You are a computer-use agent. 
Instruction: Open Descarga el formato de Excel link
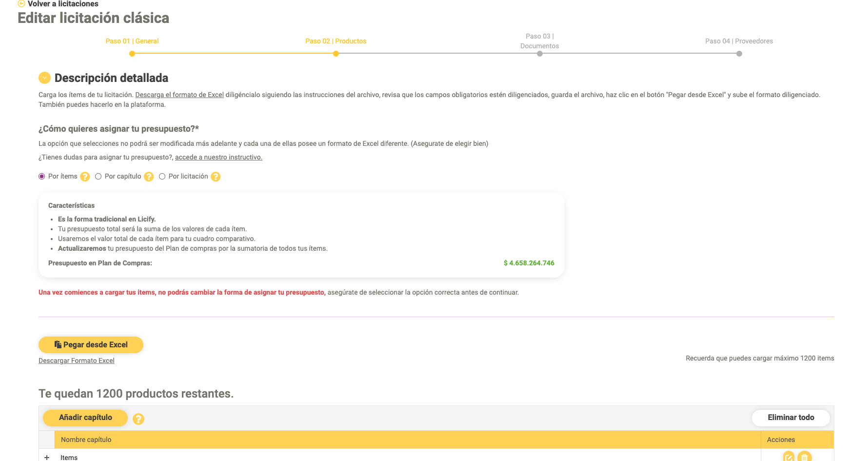[x=179, y=95]
